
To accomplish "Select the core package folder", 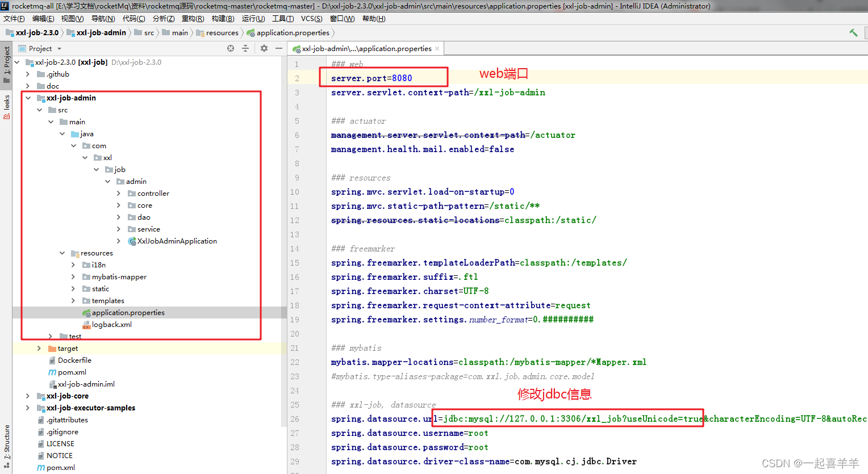I will (140, 205).
